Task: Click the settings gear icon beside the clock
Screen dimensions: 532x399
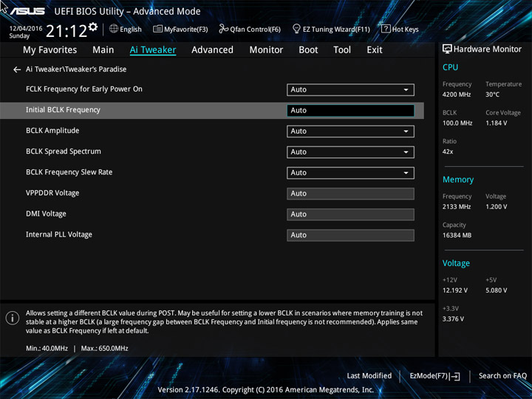Action: coord(93,27)
